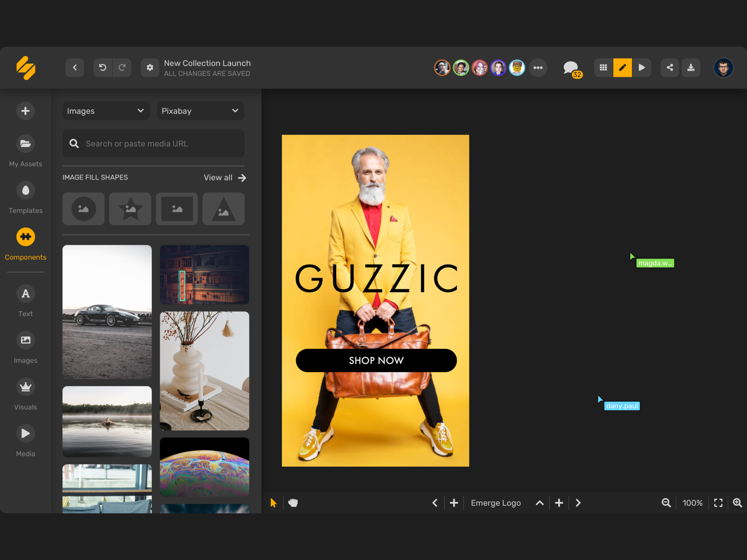Image resolution: width=747 pixels, height=560 pixels.
Task: Switch to grid view mode
Action: tap(603, 67)
